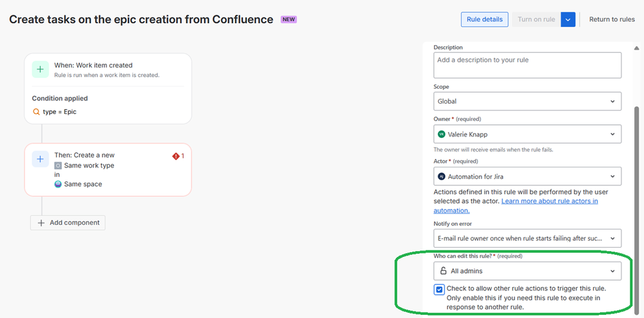Open the Actor dropdown
This screenshot has height=318, width=644.
[x=527, y=176]
